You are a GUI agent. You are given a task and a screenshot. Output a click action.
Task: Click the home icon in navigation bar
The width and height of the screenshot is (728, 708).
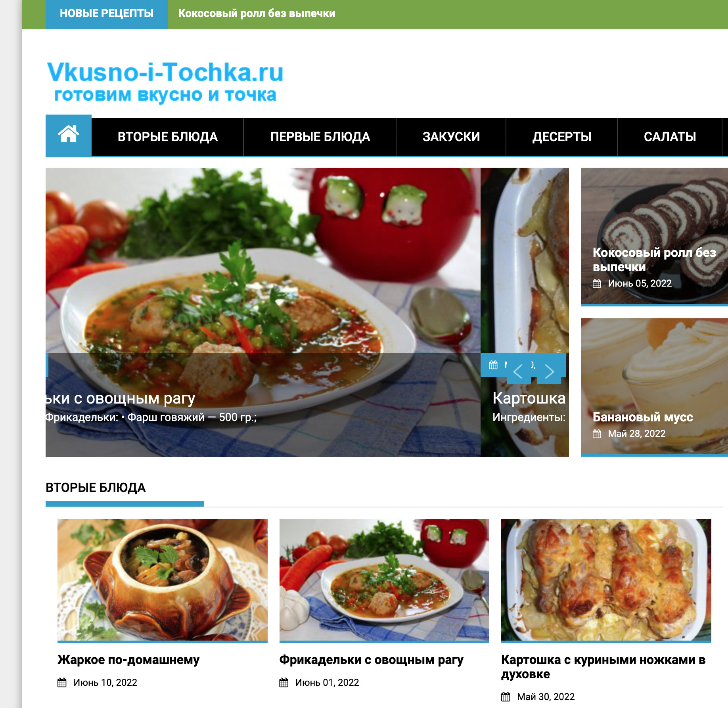[x=69, y=135]
